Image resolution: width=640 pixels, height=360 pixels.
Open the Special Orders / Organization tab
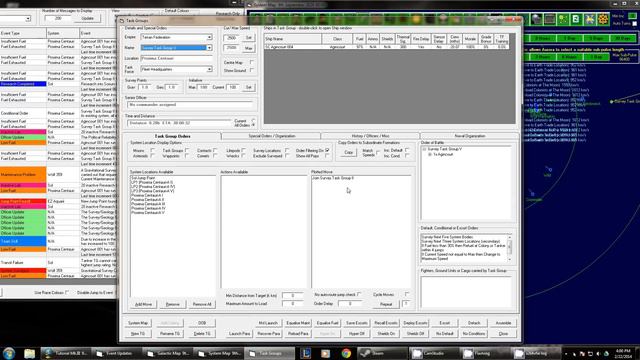point(271,136)
